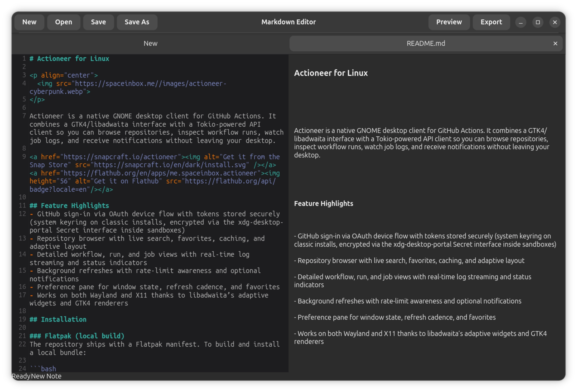Screen dimensions: 577x392
Task: Click 'Actioneer for Linux' preview title
Action: click(331, 73)
